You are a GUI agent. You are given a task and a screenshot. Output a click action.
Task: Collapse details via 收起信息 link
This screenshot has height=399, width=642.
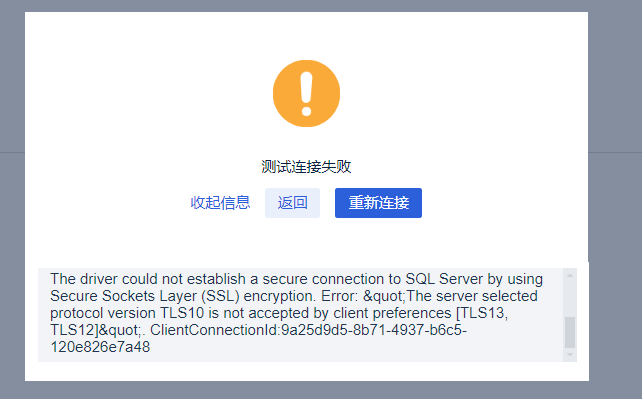(x=220, y=203)
